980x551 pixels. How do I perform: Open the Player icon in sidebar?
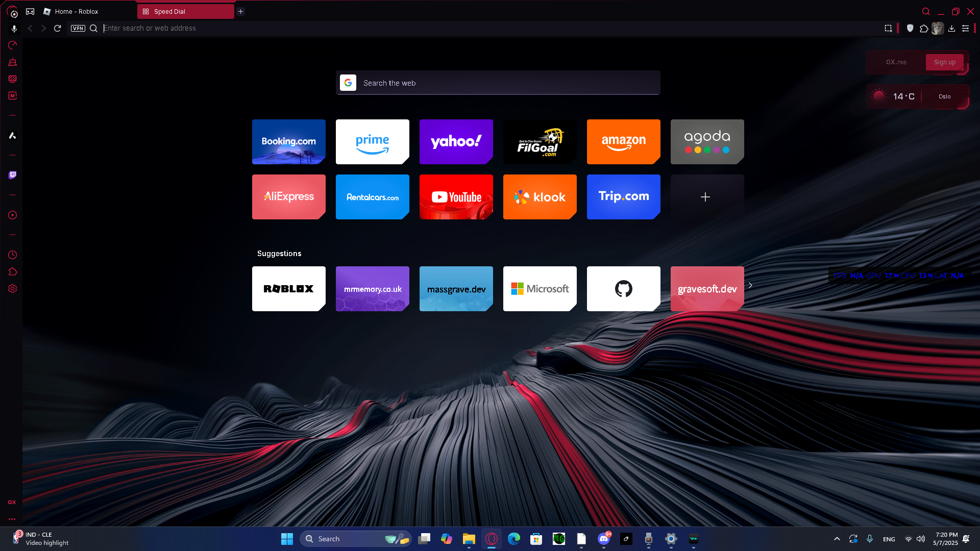point(13,215)
